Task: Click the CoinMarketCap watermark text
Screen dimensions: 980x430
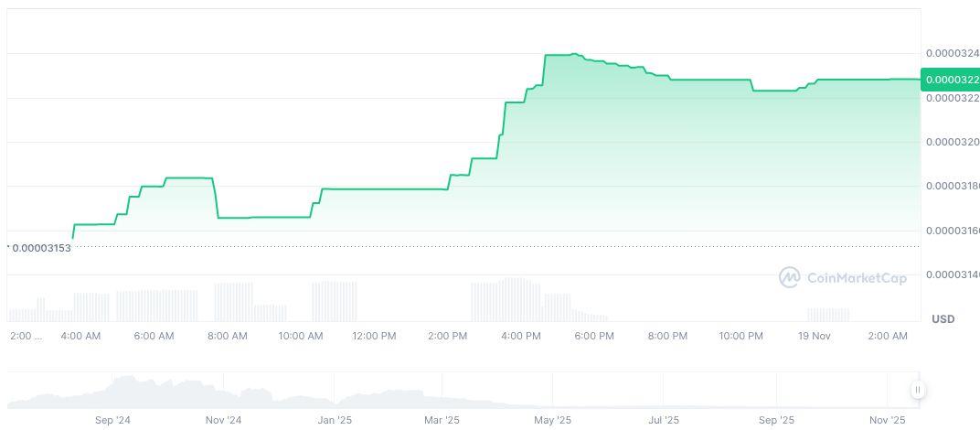Action: [857, 278]
